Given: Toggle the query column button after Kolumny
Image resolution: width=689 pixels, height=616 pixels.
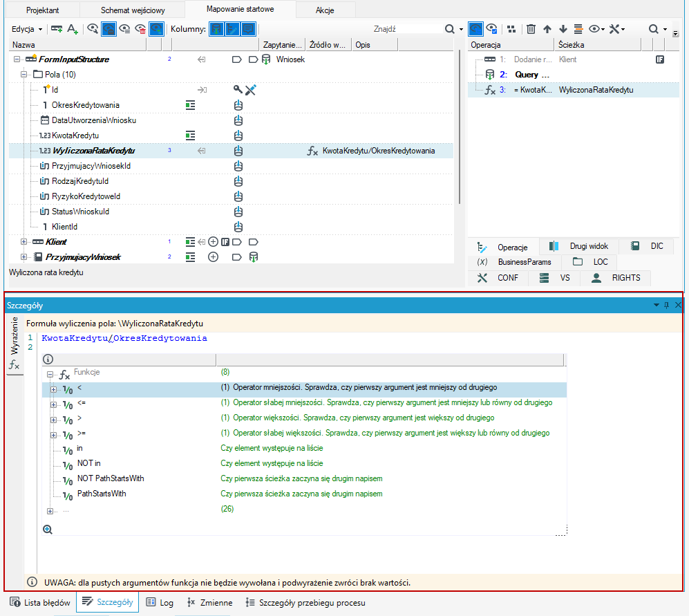Looking at the screenshot, I should [x=216, y=29].
